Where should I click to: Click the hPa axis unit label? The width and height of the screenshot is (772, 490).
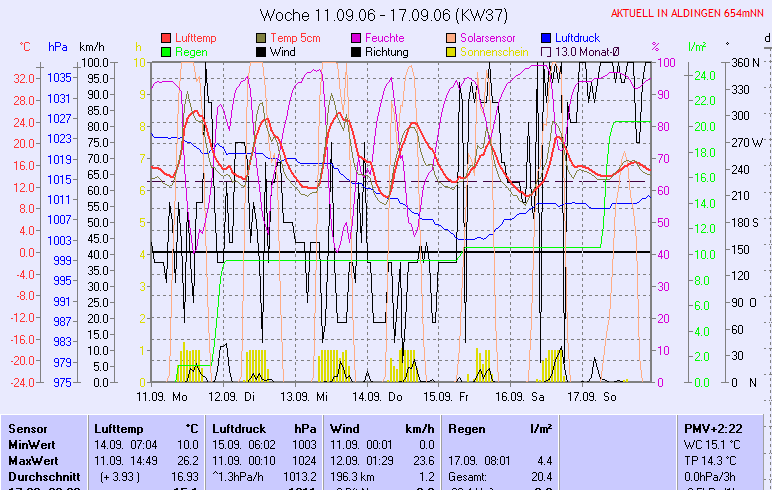click(57, 47)
